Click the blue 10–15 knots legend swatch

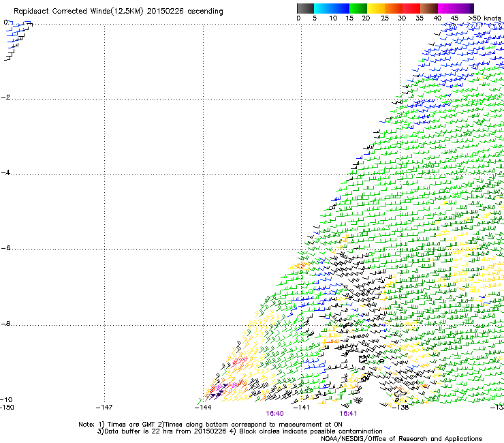pyautogui.click(x=341, y=8)
